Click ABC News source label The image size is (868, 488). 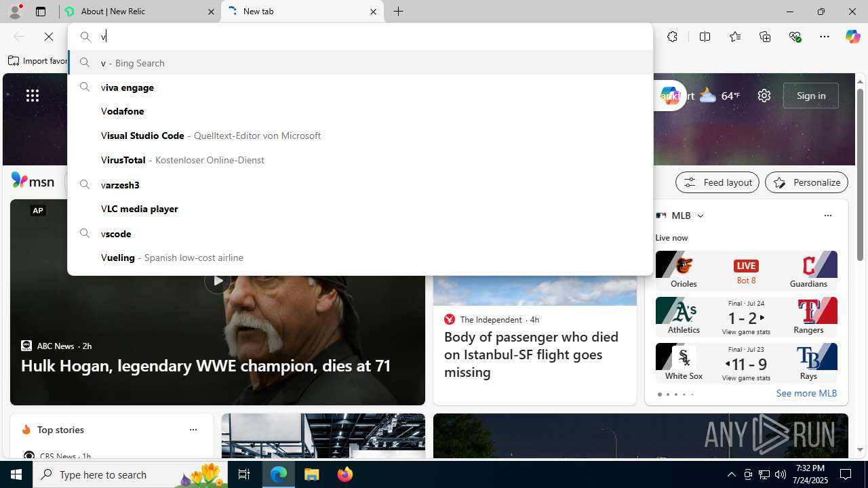point(56,346)
